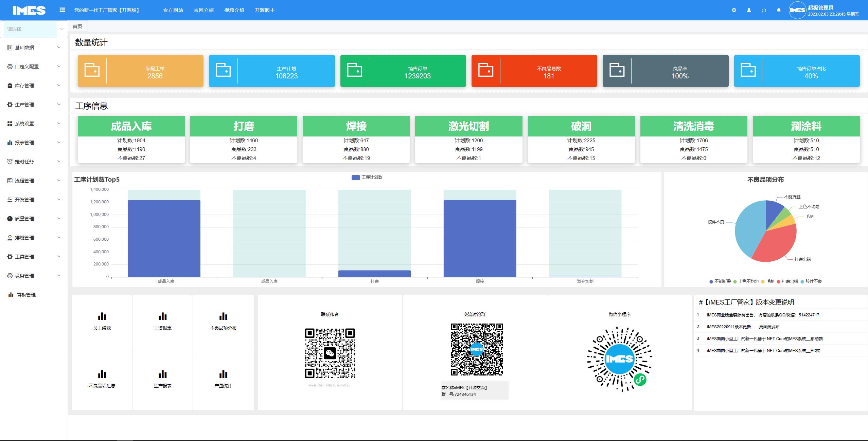
Task: Click the power/logout icon in top bar
Action: pyautogui.click(x=763, y=10)
